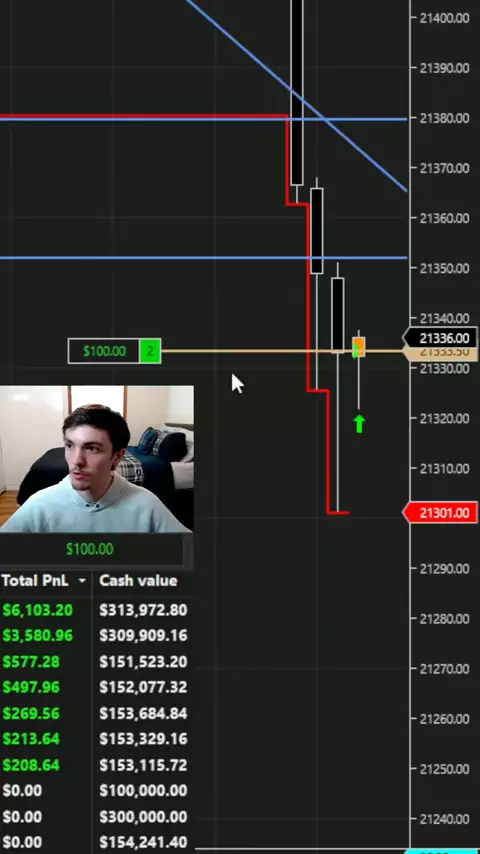480x854 pixels.
Task: Open the Total PnL column sort dropdown arrow
Action: tap(82, 581)
